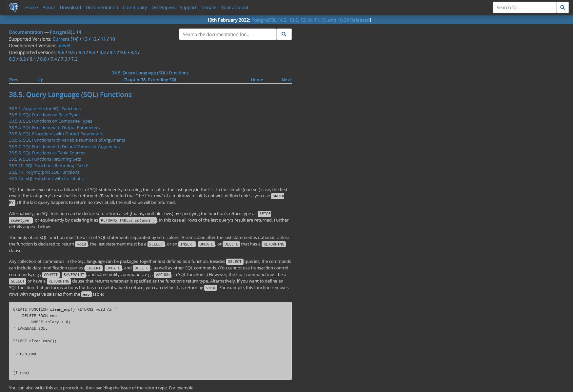Go to the Prev page

(14, 80)
